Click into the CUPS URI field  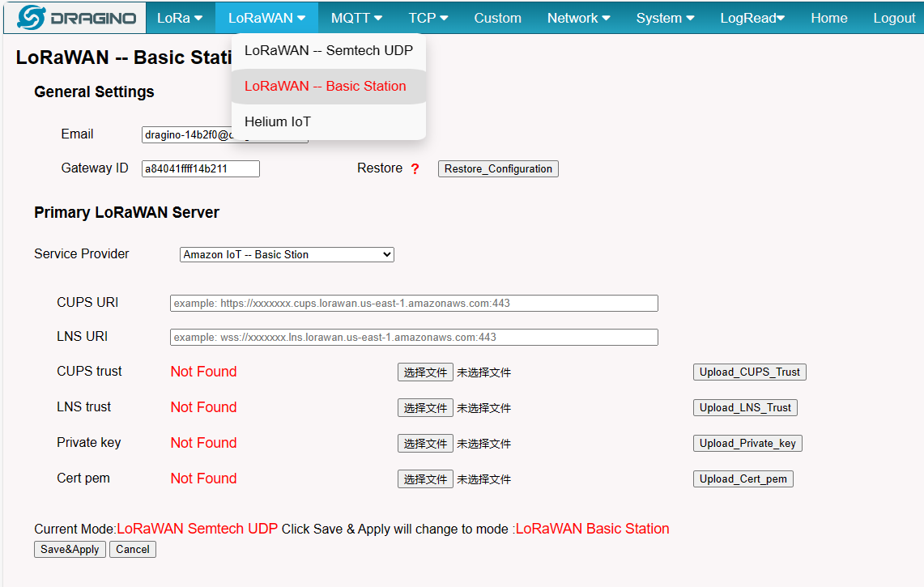coord(414,304)
